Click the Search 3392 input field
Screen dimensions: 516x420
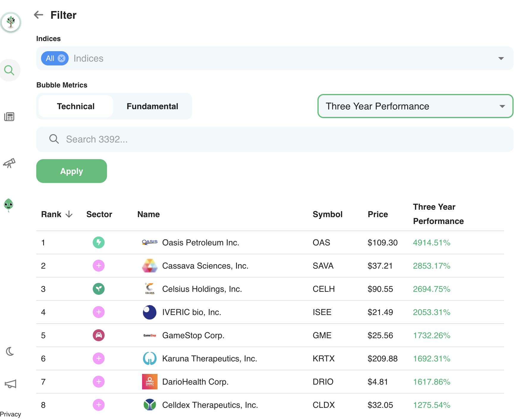tap(275, 139)
